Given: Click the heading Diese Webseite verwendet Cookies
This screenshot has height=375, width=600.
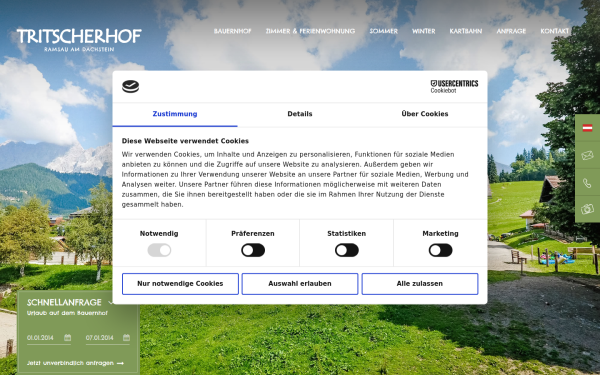Looking at the screenshot, I should pyautogui.click(x=185, y=141).
